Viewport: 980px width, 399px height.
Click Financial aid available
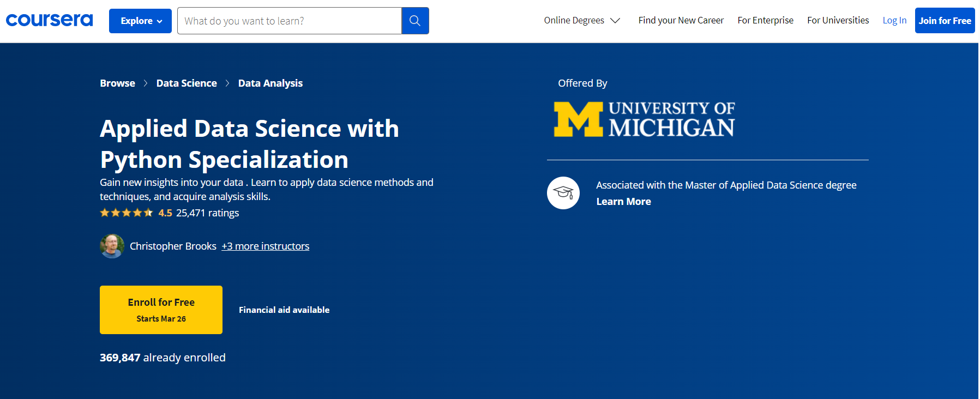(284, 310)
